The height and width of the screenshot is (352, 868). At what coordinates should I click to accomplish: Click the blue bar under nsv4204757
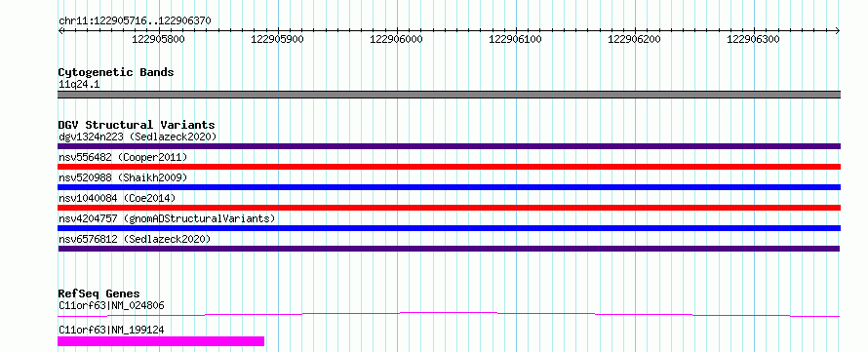[449, 228]
